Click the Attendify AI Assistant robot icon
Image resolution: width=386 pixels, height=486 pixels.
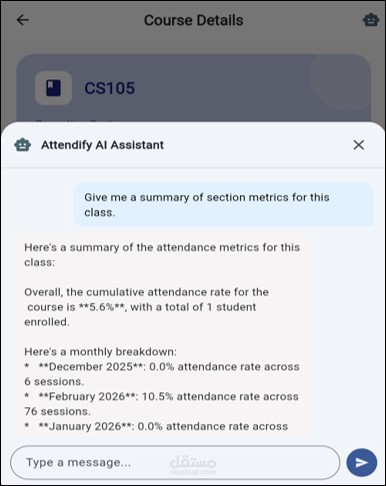point(23,145)
